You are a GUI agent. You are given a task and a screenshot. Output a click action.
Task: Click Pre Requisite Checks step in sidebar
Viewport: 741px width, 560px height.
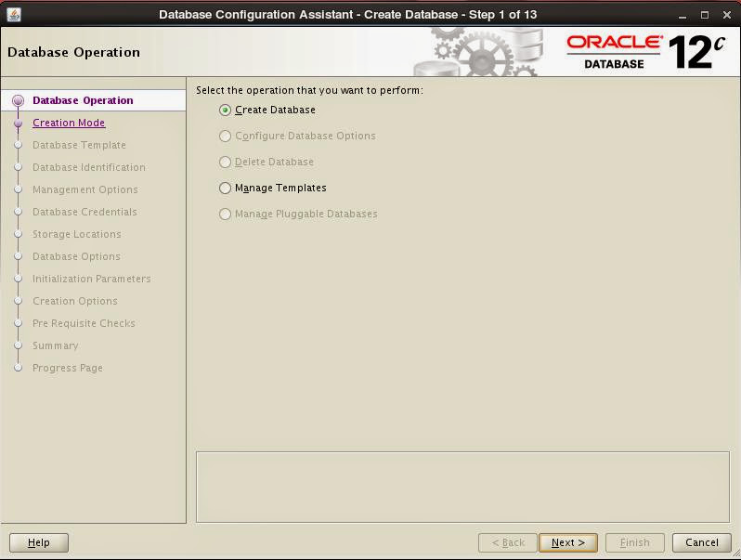pyautogui.click(x=84, y=323)
